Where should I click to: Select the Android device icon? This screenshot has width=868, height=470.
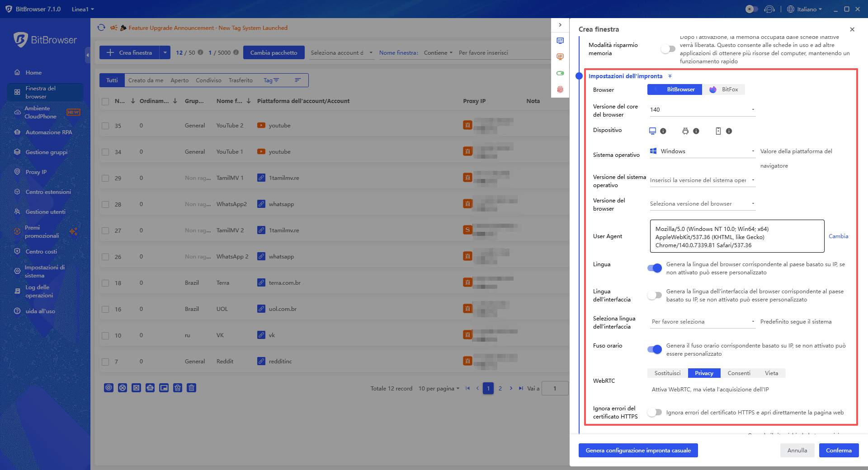click(685, 131)
